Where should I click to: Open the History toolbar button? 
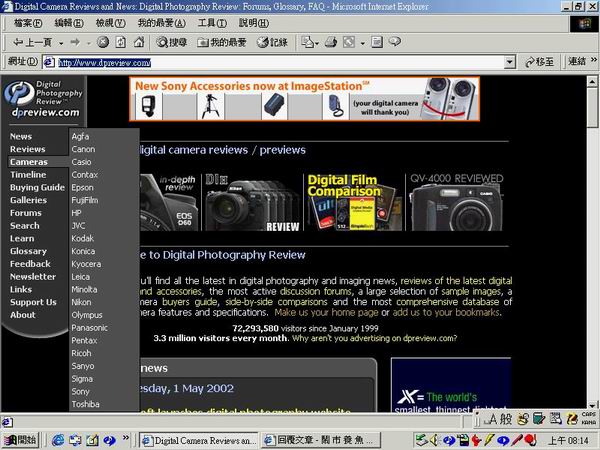pos(272,42)
